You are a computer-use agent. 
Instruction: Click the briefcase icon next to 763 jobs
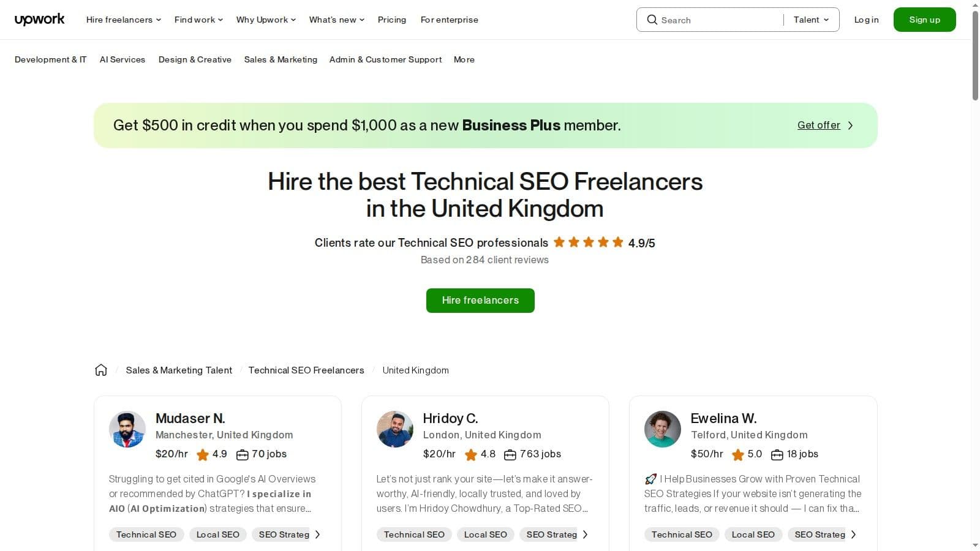coord(510,454)
